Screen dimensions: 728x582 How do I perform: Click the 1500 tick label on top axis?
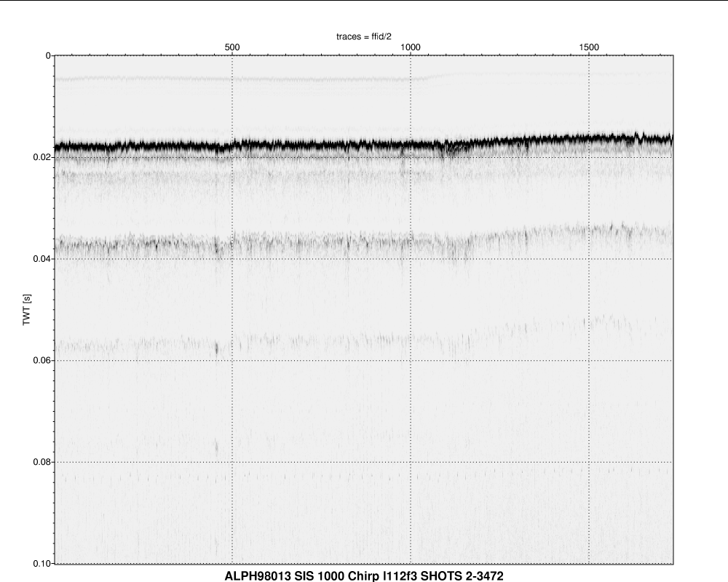tap(589, 47)
